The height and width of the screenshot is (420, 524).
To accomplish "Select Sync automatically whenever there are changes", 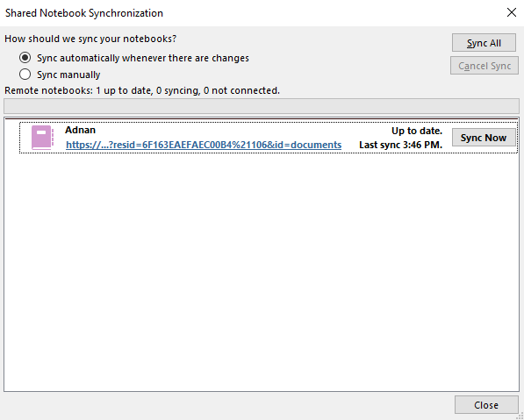I will [25, 58].
